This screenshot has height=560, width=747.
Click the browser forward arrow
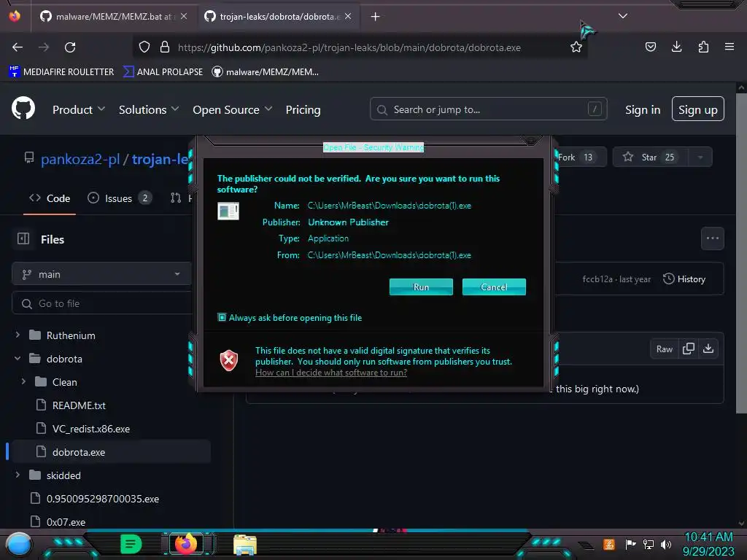tap(44, 47)
